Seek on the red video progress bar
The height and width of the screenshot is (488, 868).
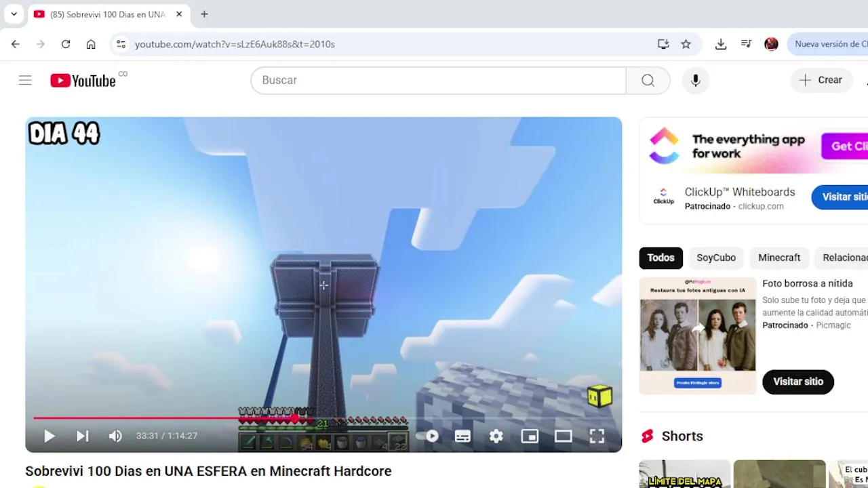tap(323, 418)
